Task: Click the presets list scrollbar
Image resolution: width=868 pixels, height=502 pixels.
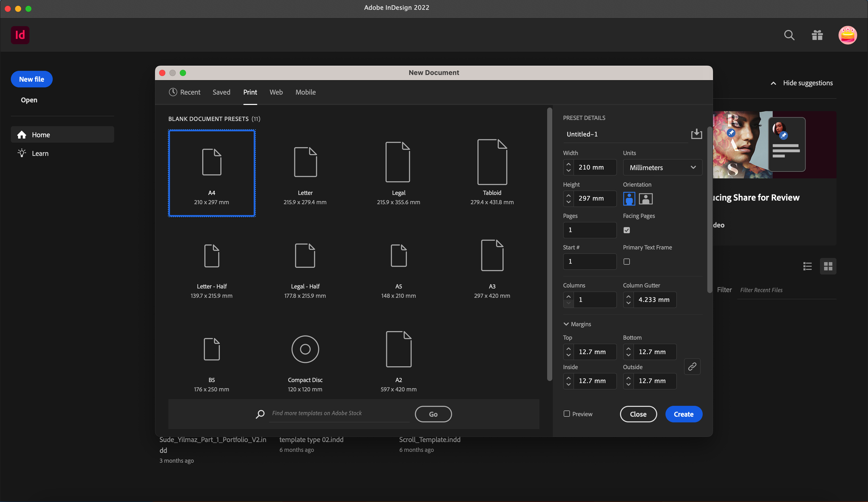Action: 549,244
